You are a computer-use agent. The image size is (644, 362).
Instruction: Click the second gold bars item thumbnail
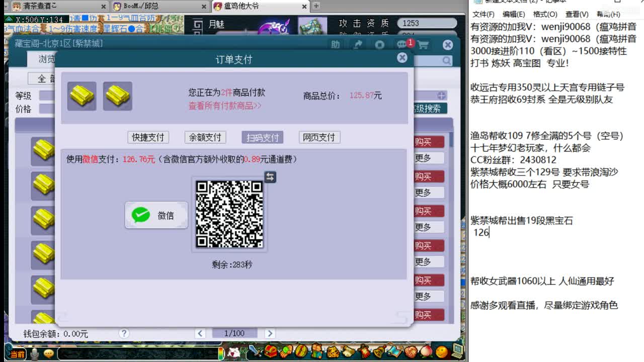pyautogui.click(x=118, y=96)
